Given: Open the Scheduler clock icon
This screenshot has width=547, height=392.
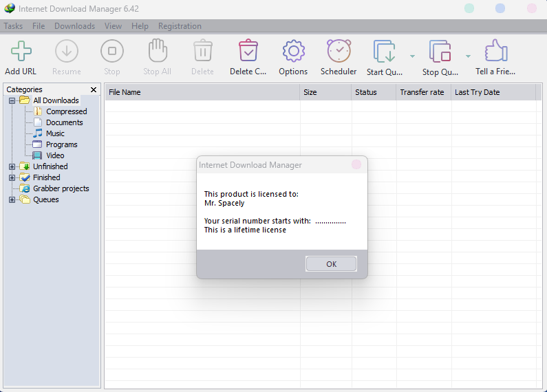Looking at the screenshot, I should 339,52.
